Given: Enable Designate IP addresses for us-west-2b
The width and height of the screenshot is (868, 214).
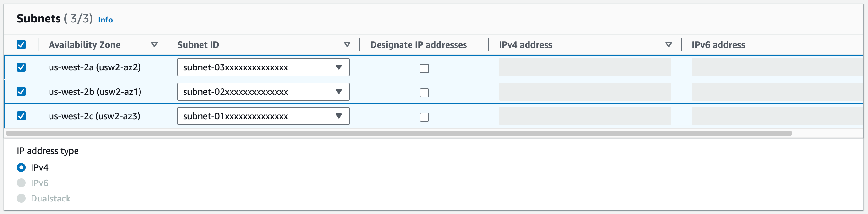Looking at the screenshot, I should pos(424,93).
